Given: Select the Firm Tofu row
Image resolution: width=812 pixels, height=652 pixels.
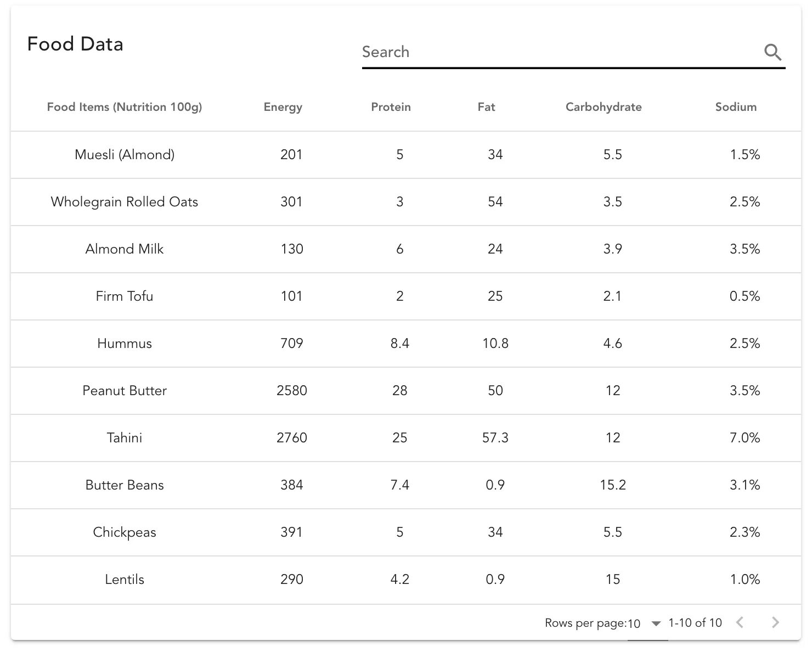Looking at the screenshot, I should click(125, 296).
